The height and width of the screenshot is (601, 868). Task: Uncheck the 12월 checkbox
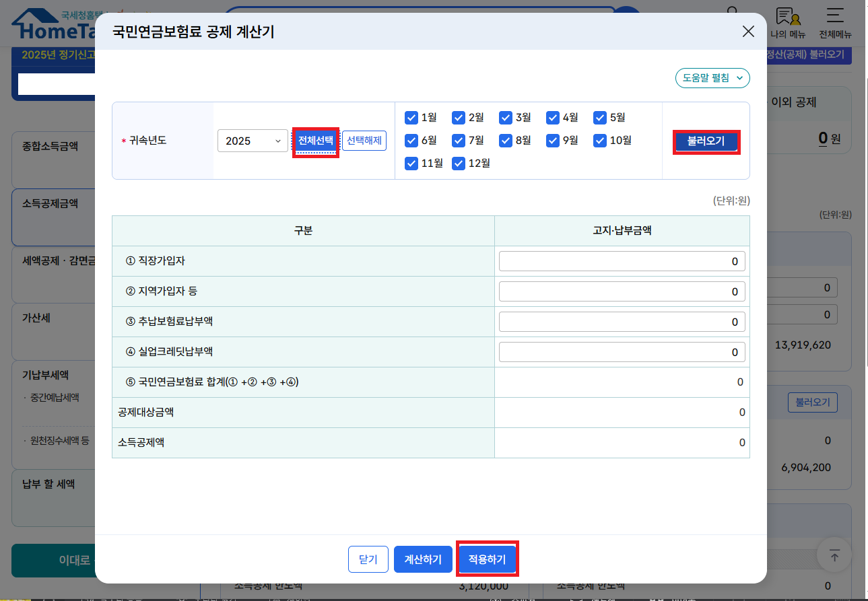459,164
